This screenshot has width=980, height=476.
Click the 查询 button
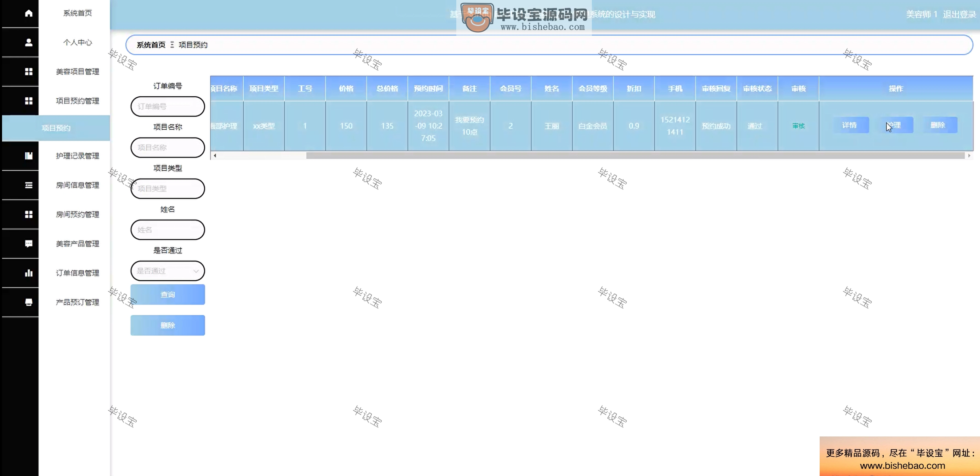[x=168, y=295]
